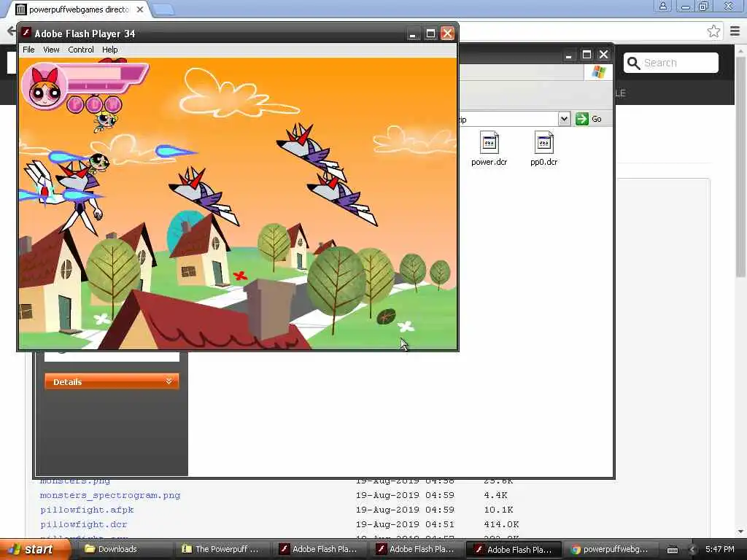
Task: Click the magnifier search icon
Action: 634,63
